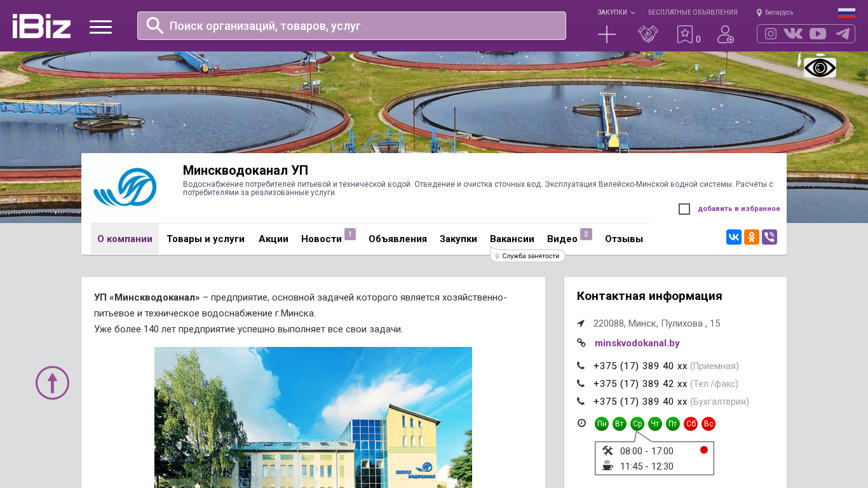Open Instagram from header
This screenshot has width=868, height=488.
point(771,34)
